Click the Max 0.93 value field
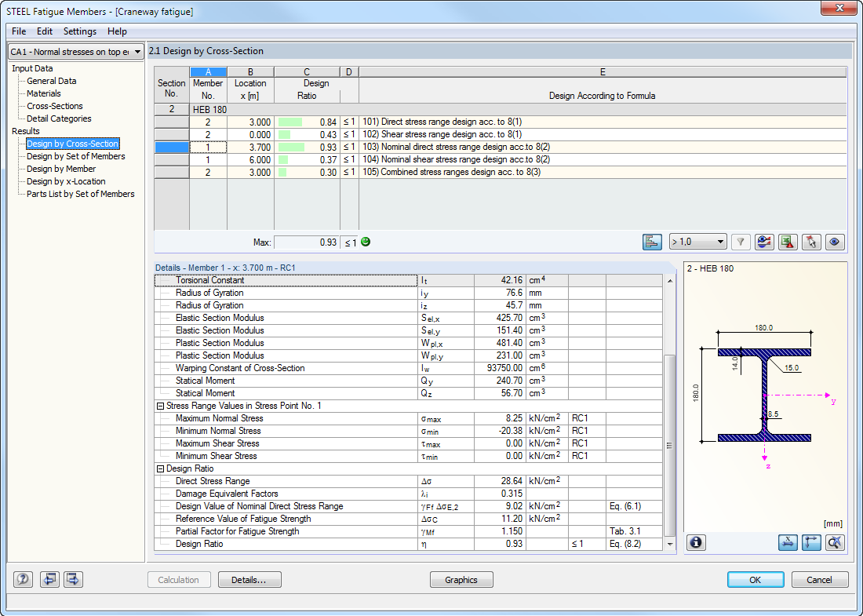This screenshot has width=863, height=616. (x=307, y=242)
